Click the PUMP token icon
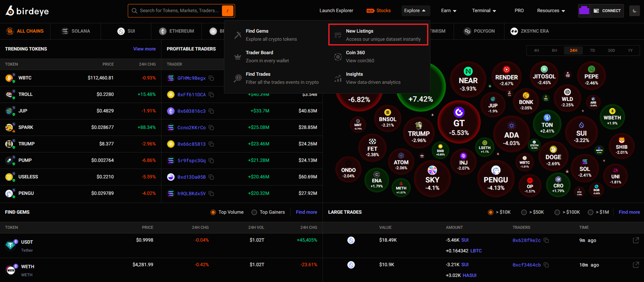 pyautogui.click(x=10, y=160)
